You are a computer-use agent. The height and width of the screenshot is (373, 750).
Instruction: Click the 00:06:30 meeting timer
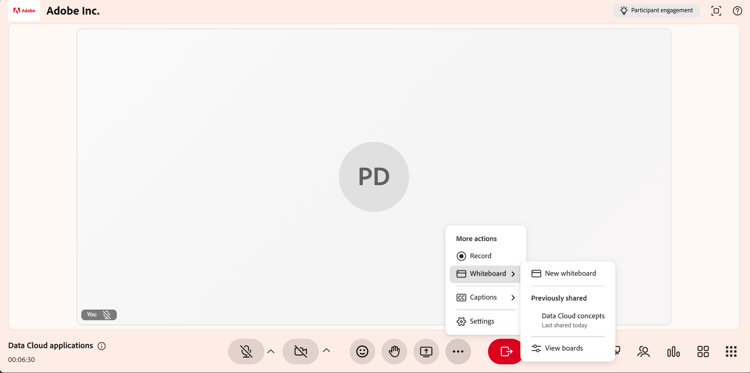point(21,360)
